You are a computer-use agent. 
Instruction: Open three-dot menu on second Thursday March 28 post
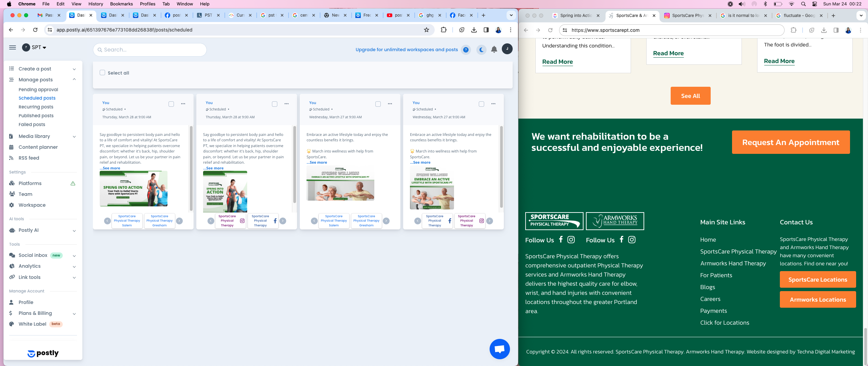coord(287,104)
